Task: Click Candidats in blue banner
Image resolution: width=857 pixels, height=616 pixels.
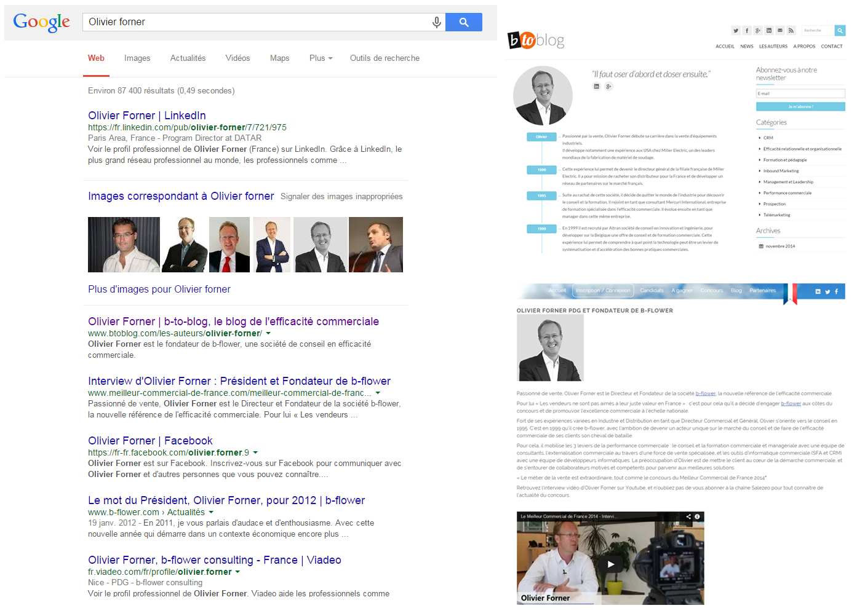Action: (x=652, y=290)
